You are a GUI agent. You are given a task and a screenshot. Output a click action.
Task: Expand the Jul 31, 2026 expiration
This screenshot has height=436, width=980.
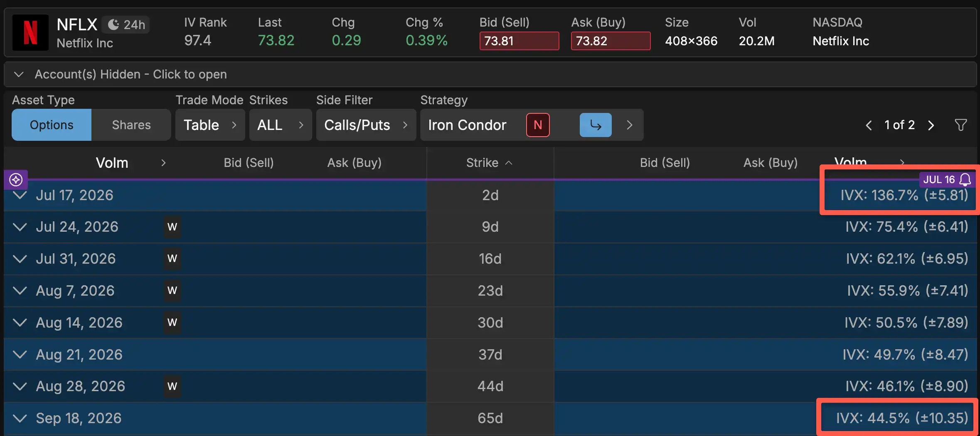point(20,259)
